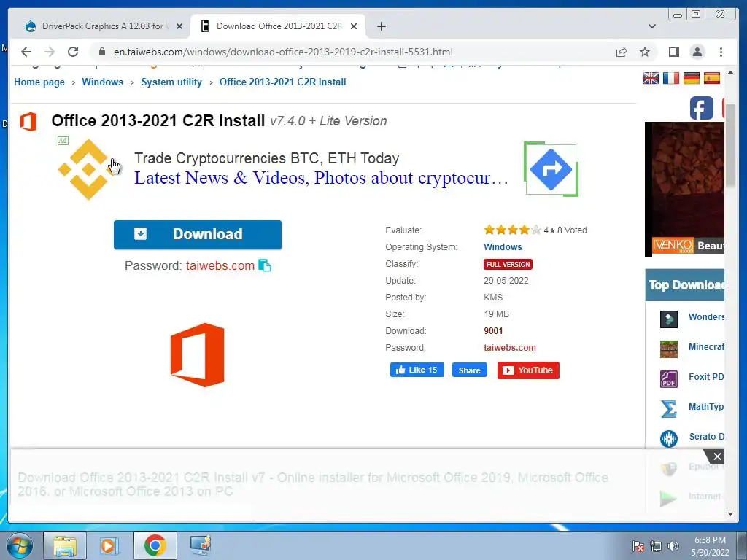The image size is (747, 560).
Task: Switch site language to German flag
Action: (692, 78)
